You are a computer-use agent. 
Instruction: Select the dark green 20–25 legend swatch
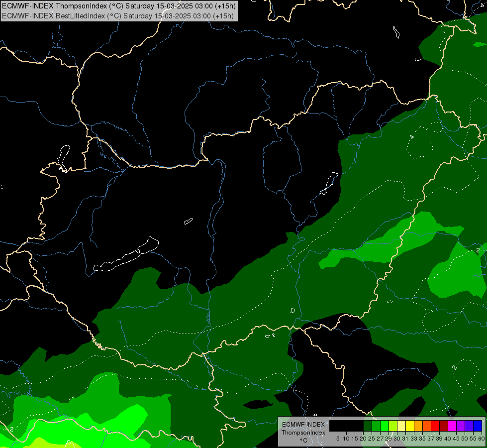point(368,426)
